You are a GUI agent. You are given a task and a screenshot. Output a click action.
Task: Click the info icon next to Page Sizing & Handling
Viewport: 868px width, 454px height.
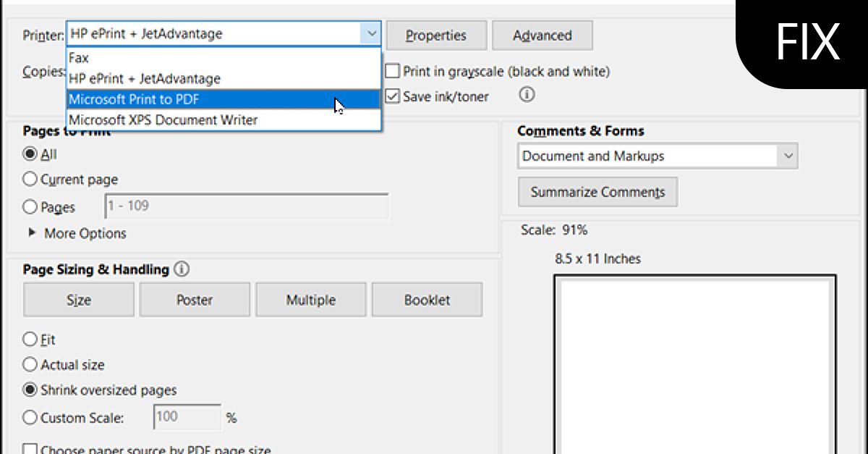182,269
